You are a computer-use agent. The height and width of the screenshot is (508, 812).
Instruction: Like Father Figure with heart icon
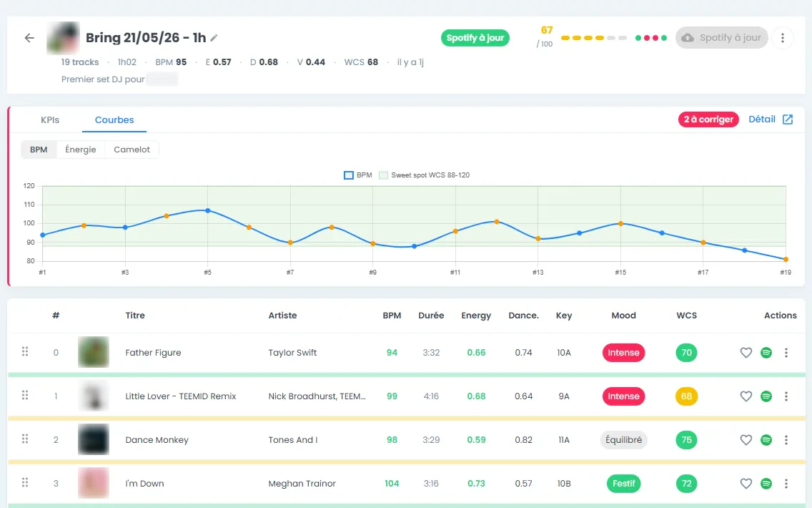pyautogui.click(x=746, y=353)
